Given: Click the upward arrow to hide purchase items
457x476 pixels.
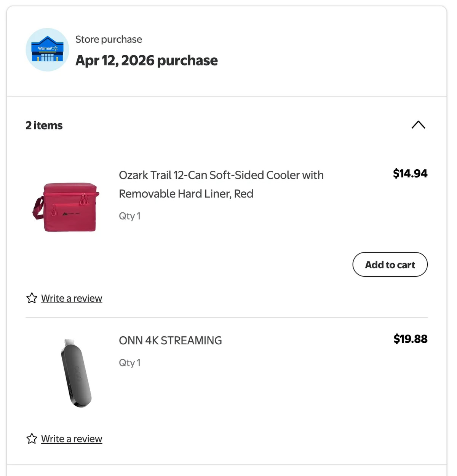Looking at the screenshot, I should tap(419, 125).
